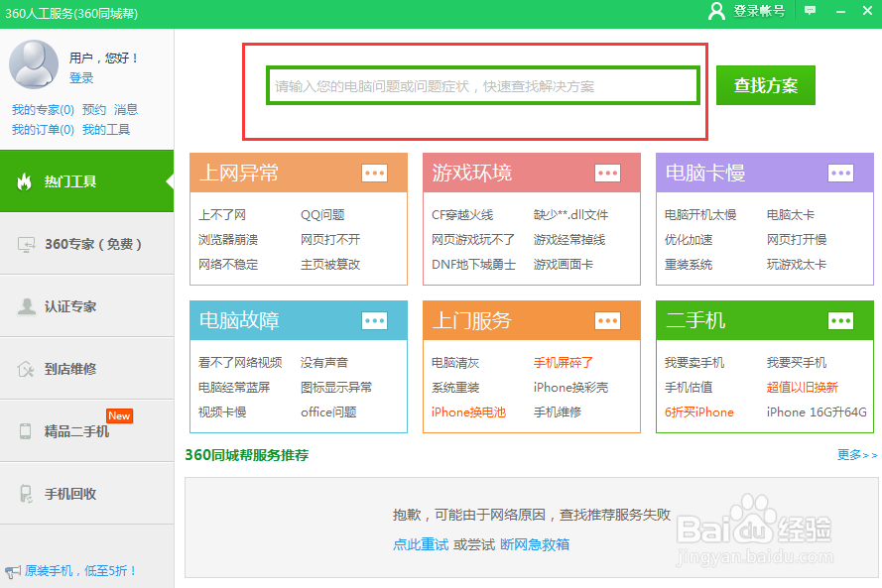
Task: Choose 浏览器崩溃 problem
Action: click(228, 240)
